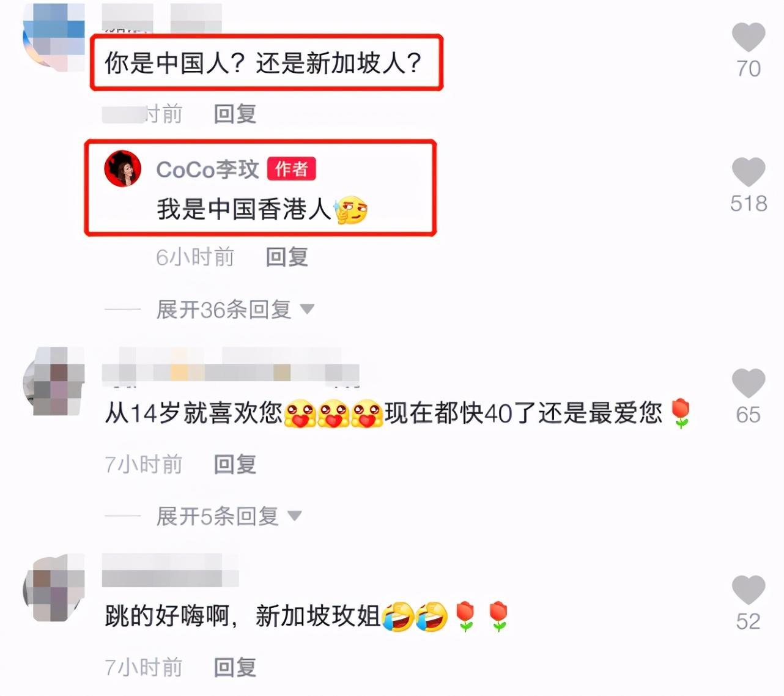Open the first commenter's blurred avatar
This screenshot has height=696, width=784.
point(54,34)
